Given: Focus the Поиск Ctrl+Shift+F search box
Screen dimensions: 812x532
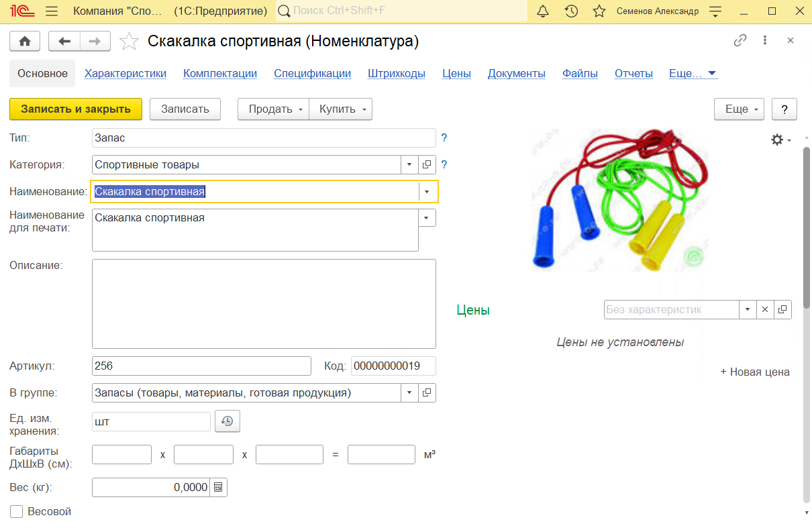Looking at the screenshot, I should (401, 11).
